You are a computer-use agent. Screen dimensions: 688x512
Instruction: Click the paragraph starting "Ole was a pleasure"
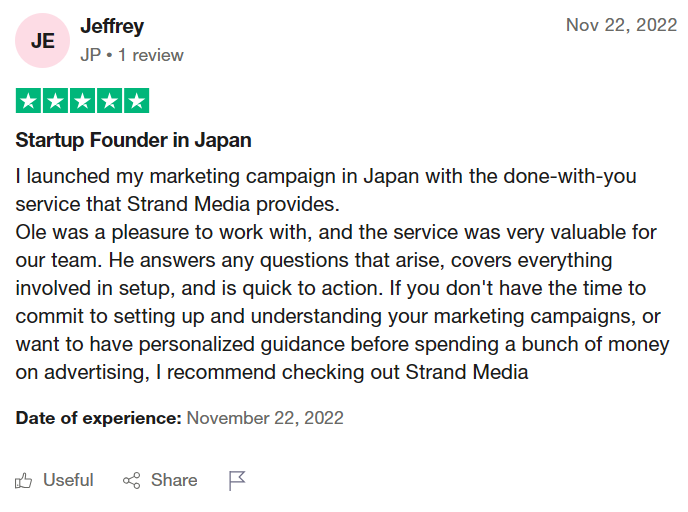(x=340, y=302)
